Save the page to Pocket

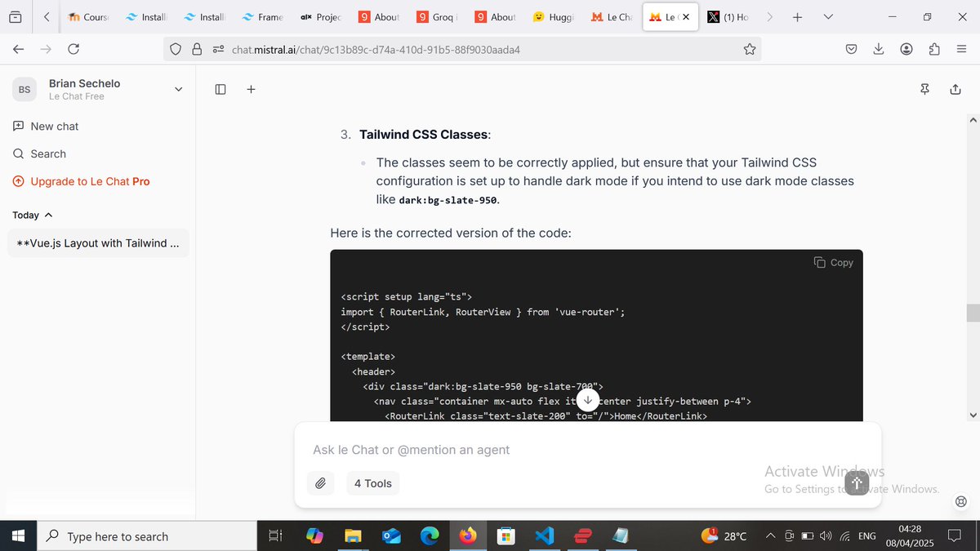tap(851, 49)
